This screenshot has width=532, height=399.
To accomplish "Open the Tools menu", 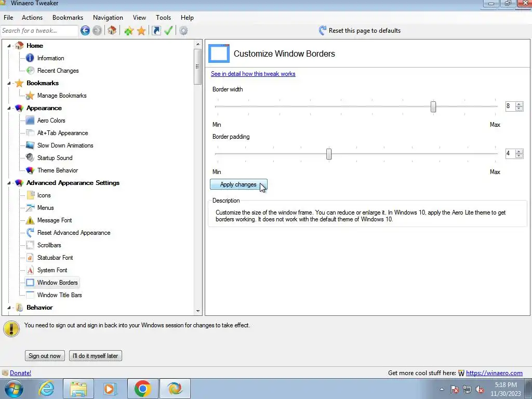I will (x=163, y=18).
